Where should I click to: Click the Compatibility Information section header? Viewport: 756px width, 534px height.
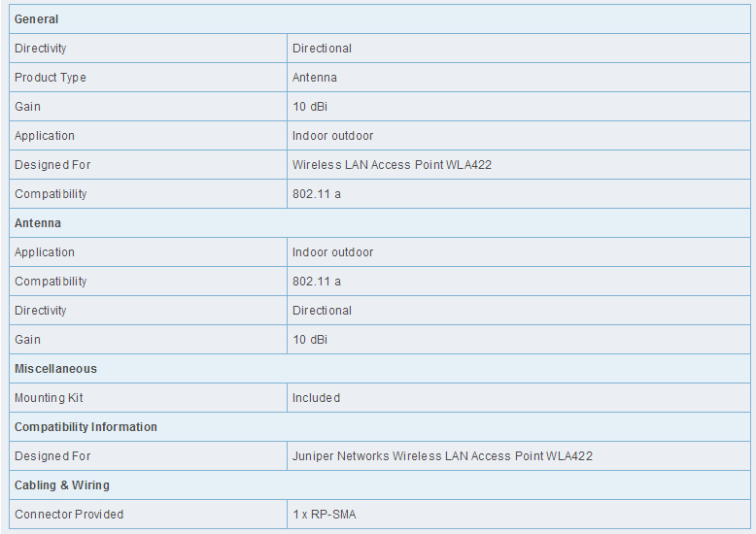[86, 427]
